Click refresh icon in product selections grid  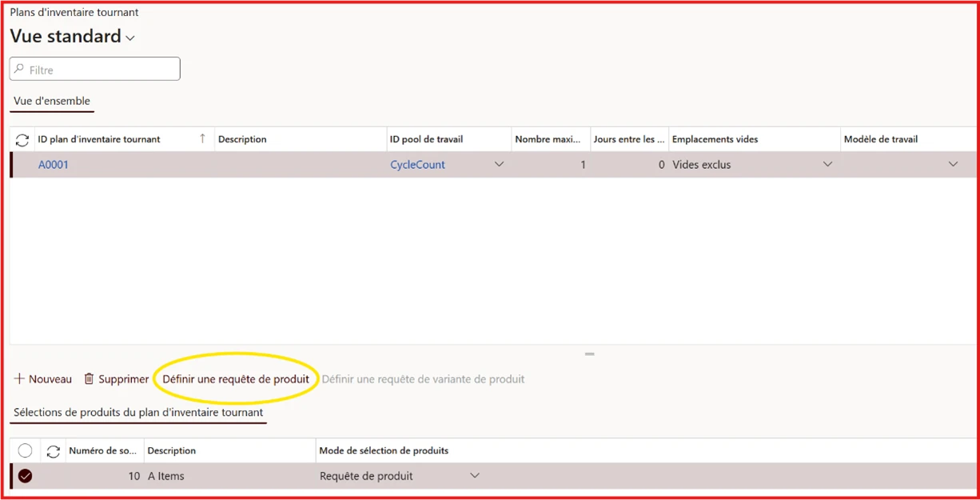54,451
